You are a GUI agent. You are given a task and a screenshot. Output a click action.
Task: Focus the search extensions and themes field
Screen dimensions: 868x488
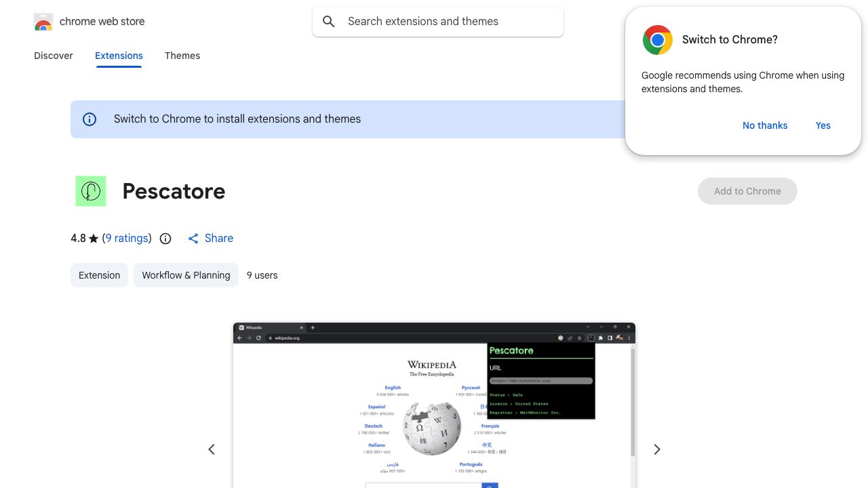(438, 22)
